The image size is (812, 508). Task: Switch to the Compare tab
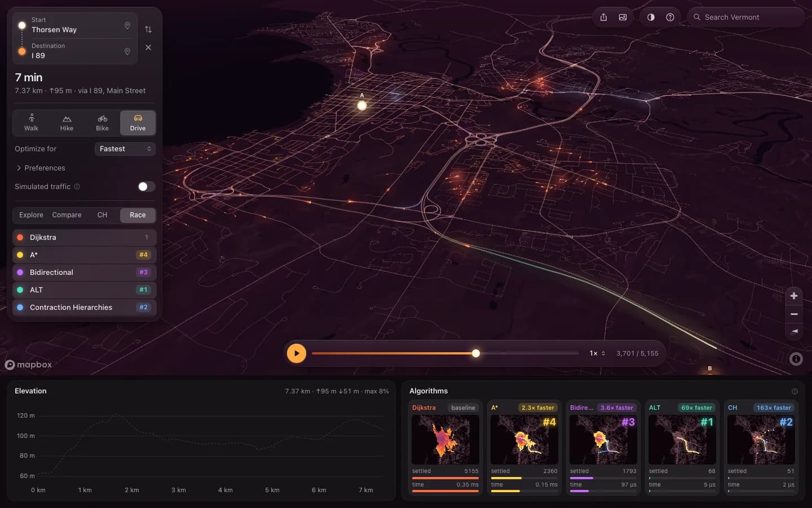[x=67, y=215]
